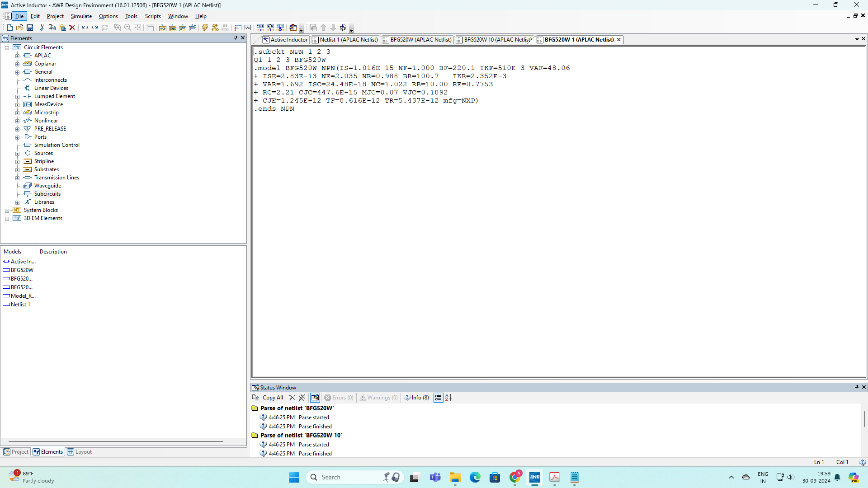Toggle Errors (0) filter
The height and width of the screenshot is (488, 868).
pyautogui.click(x=339, y=398)
